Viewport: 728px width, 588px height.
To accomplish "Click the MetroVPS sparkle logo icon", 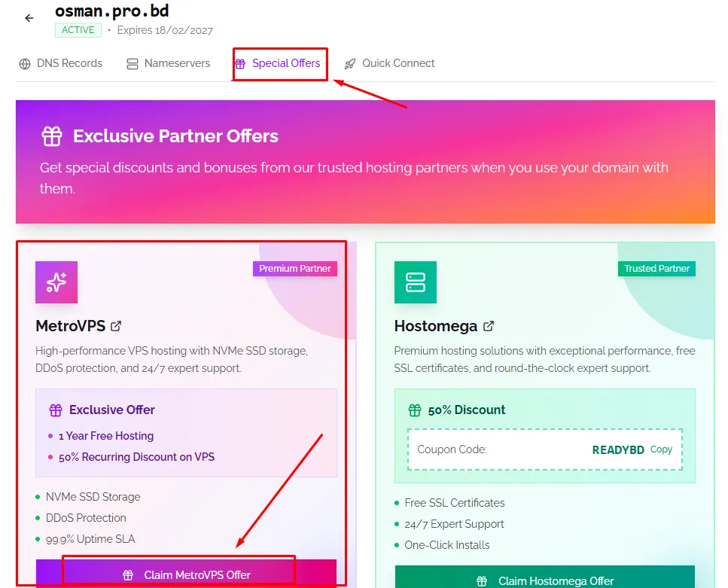I will (56, 282).
